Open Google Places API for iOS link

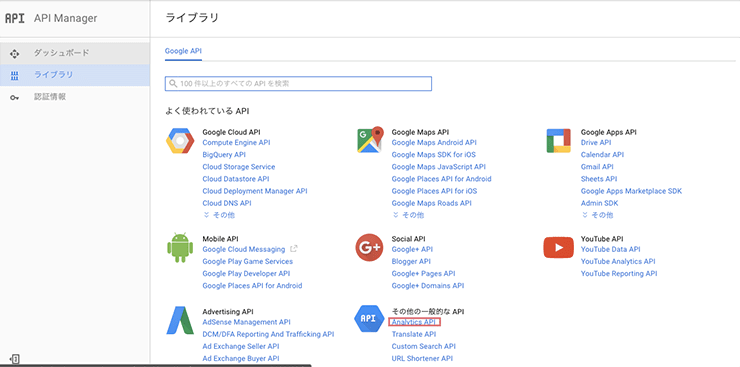(x=434, y=191)
